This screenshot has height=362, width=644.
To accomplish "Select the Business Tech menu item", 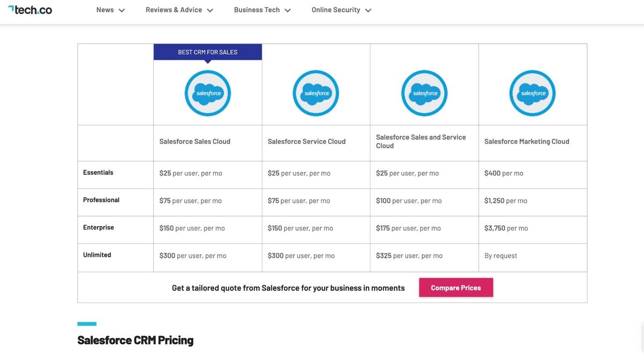I will [x=257, y=9].
